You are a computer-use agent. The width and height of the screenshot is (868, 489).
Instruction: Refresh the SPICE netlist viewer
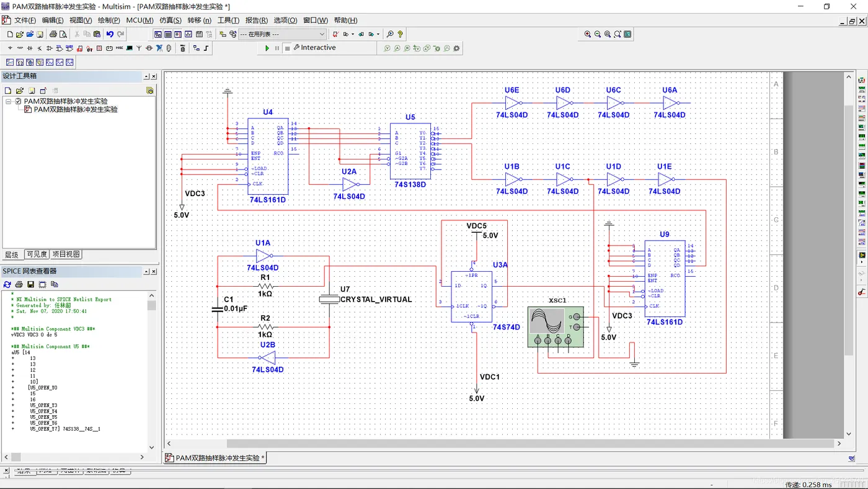tap(7, 284)
